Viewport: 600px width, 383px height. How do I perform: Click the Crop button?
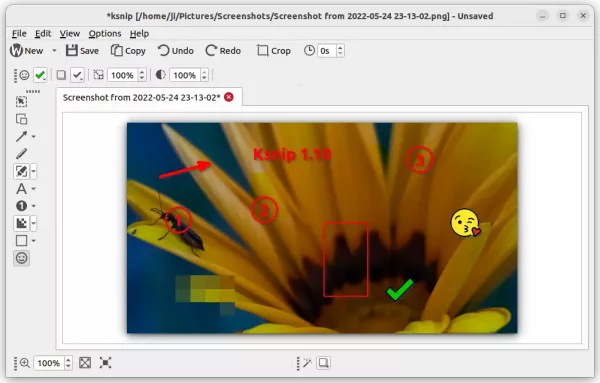(x=274, y=51)
